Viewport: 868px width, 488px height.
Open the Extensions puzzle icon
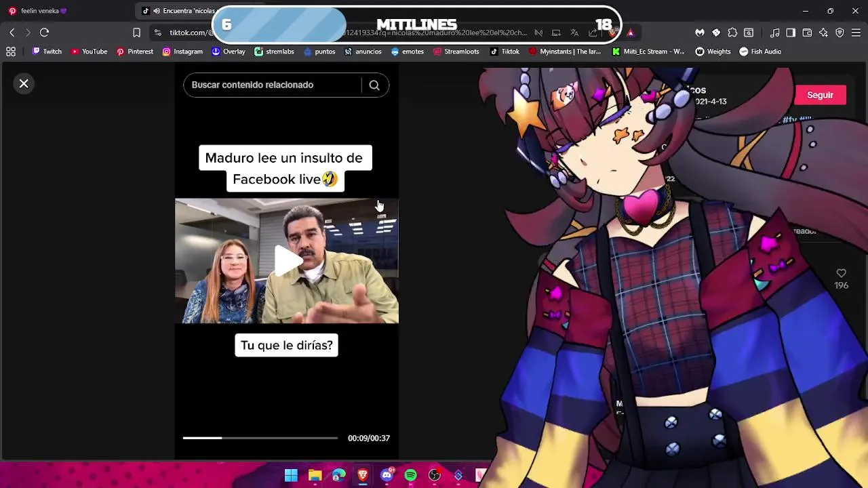732,33
